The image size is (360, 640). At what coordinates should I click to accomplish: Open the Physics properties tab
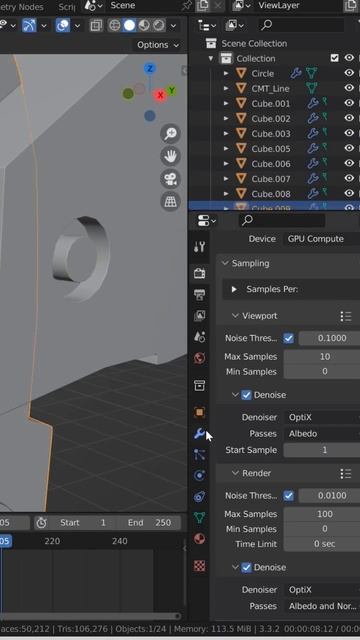pos(200,476)
